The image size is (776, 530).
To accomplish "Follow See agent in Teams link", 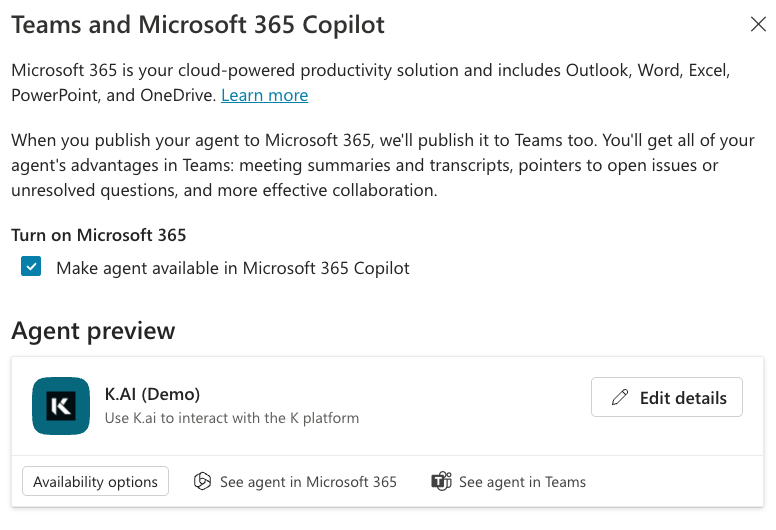I will pyautogui.click(x=522, y=482).
